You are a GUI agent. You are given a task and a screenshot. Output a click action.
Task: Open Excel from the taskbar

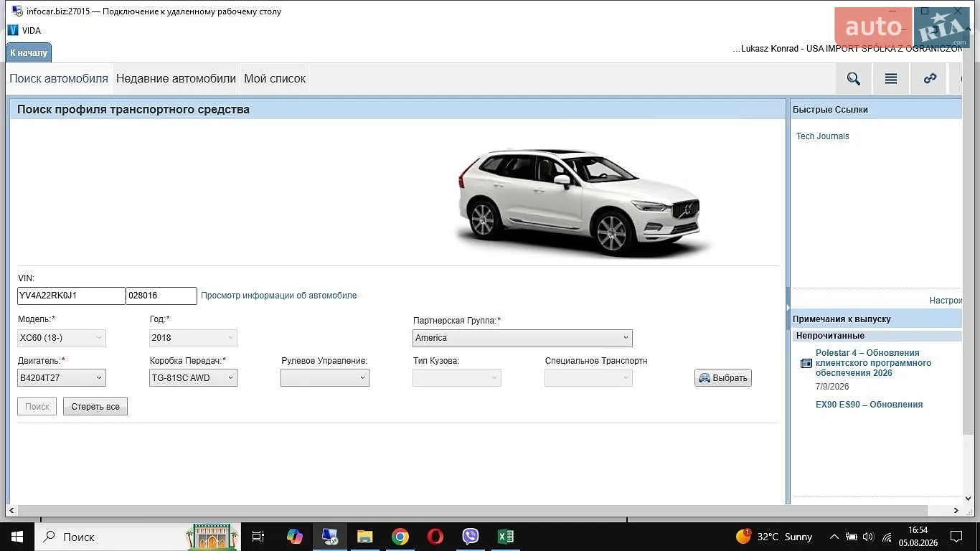click(x=506, y=537)
